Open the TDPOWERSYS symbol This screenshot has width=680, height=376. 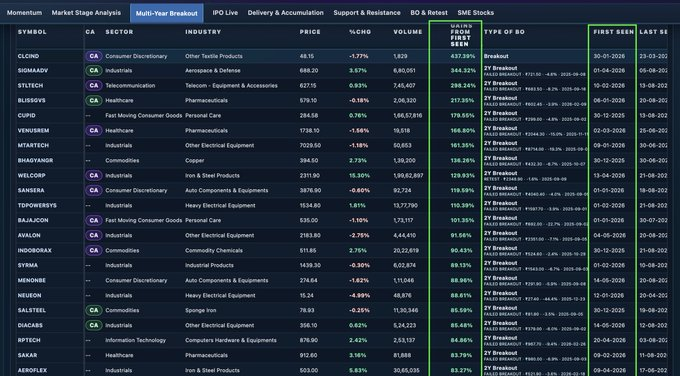[x=37, y=206]
